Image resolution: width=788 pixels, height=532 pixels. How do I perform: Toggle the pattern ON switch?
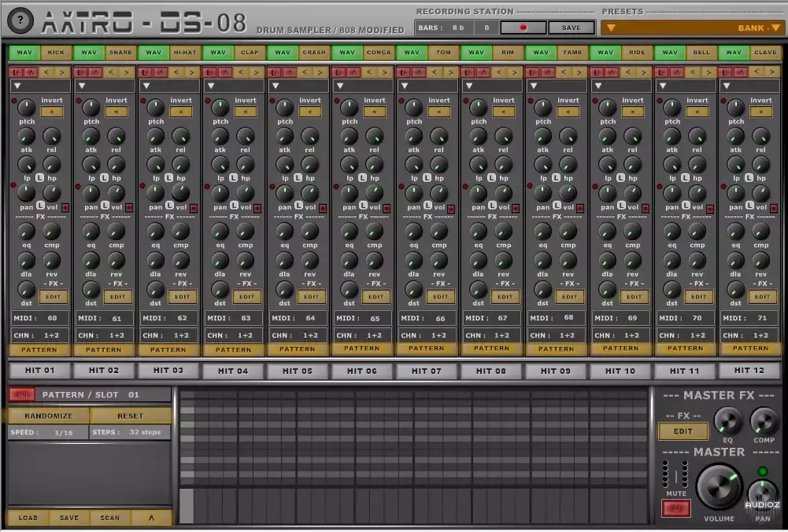coord(22,394)
